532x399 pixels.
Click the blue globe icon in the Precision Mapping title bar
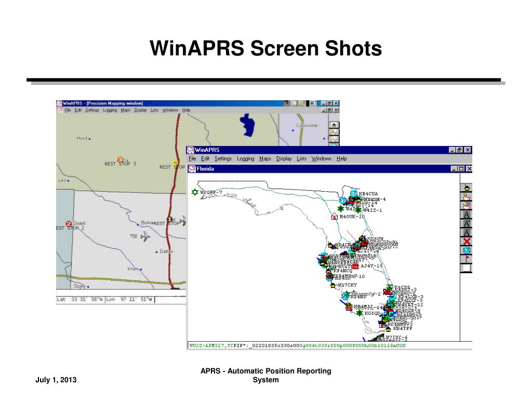[x=312, y=103]
